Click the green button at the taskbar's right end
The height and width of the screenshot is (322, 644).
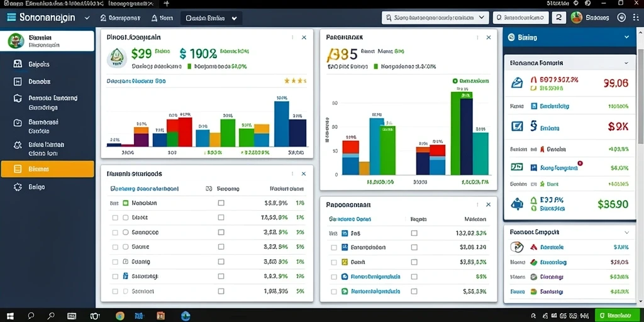(x=615, y=316)
